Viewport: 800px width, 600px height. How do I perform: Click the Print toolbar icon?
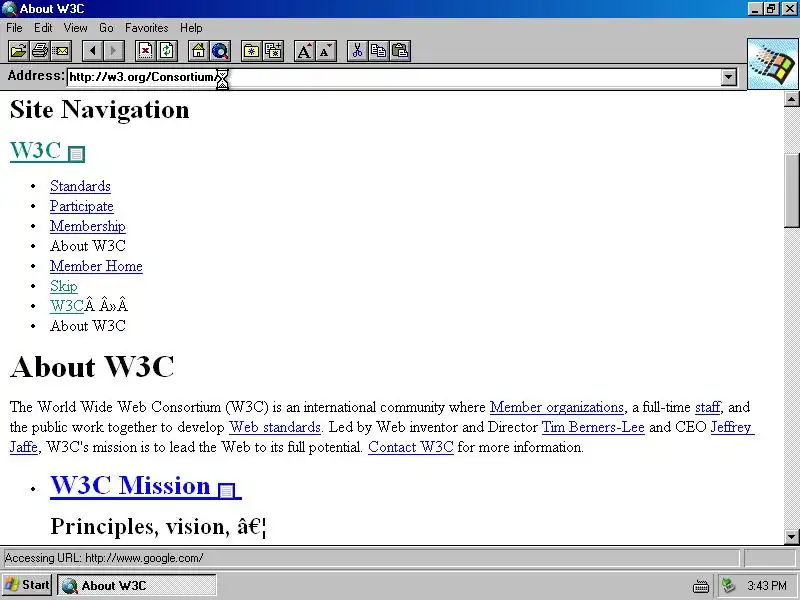[40, 51]
